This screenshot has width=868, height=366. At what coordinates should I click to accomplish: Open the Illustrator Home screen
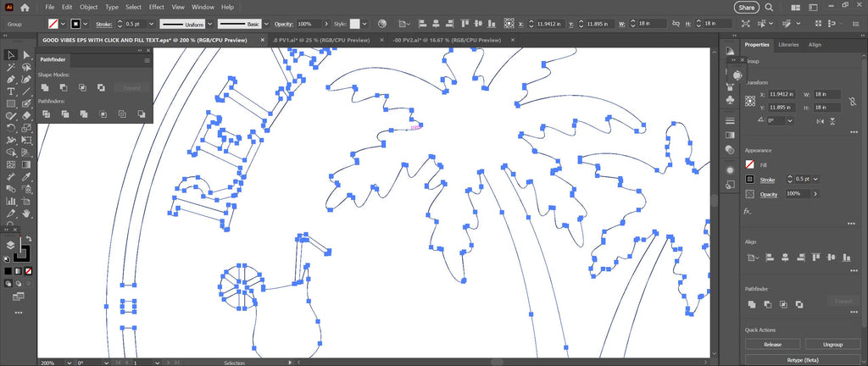[25, 8]
